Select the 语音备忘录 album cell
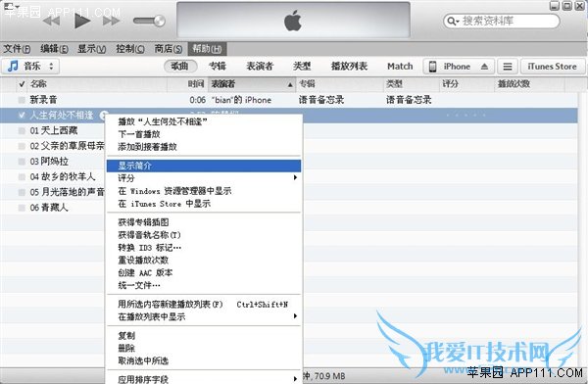Viewport: 588px width, 384px height. tap(321, 100)
